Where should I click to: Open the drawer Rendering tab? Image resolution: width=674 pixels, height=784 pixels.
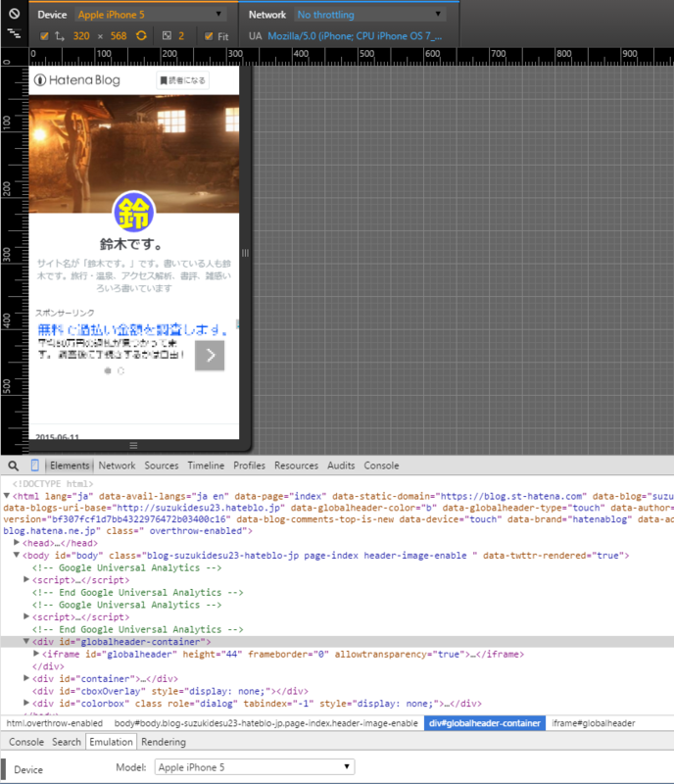(x=164, y=742)
